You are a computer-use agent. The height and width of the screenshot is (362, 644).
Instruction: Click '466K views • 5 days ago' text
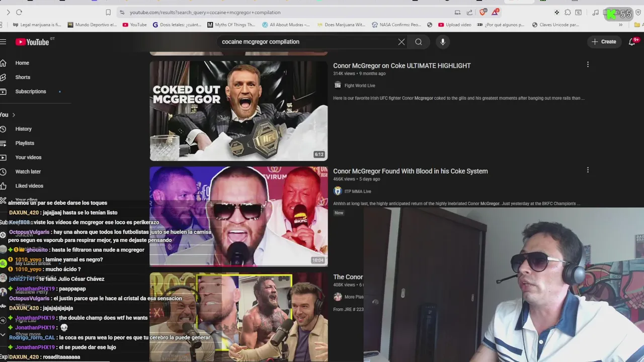357,179
